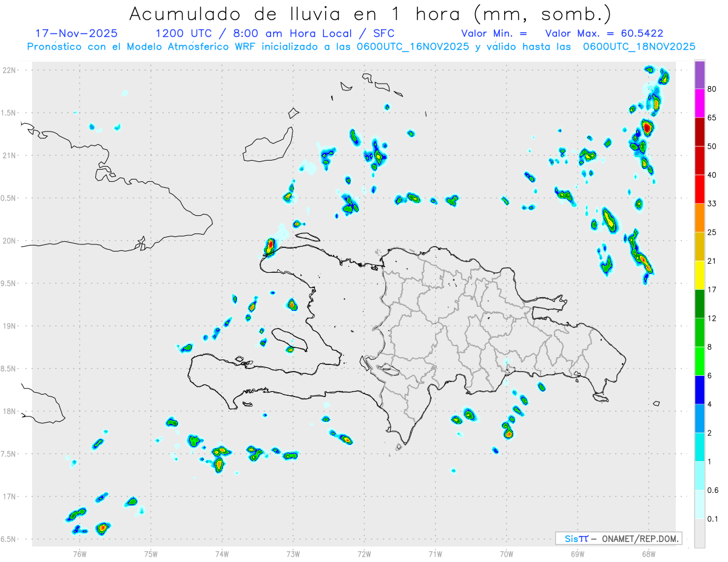Click the "17N" latitude label
The width and height of the screenshot is (728, 562).
[x=9, y=497]
